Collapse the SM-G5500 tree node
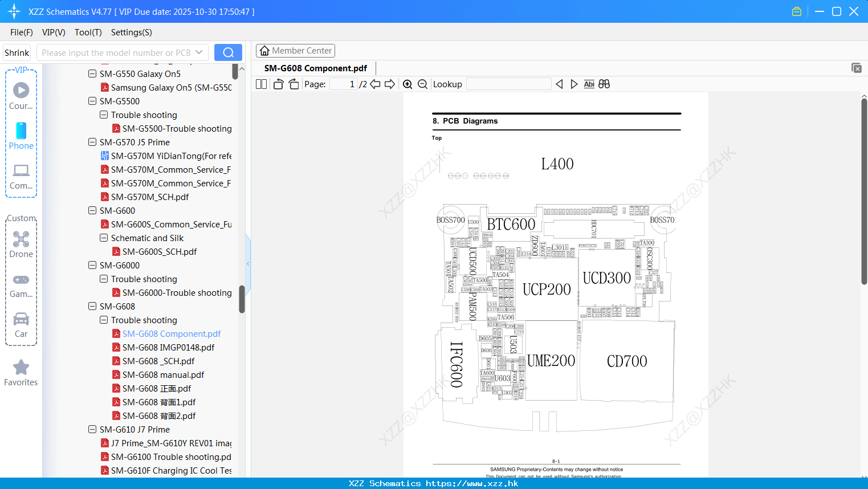The width and height of the screenshot is (868, 489). click(x=92, y=101)
